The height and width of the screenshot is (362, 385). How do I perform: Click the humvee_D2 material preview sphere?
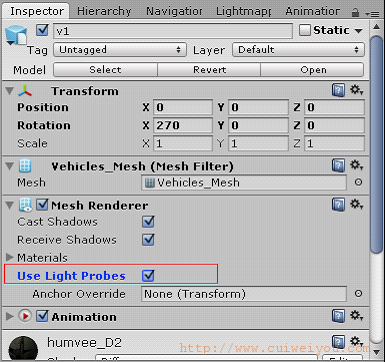[x=23, y=348]
